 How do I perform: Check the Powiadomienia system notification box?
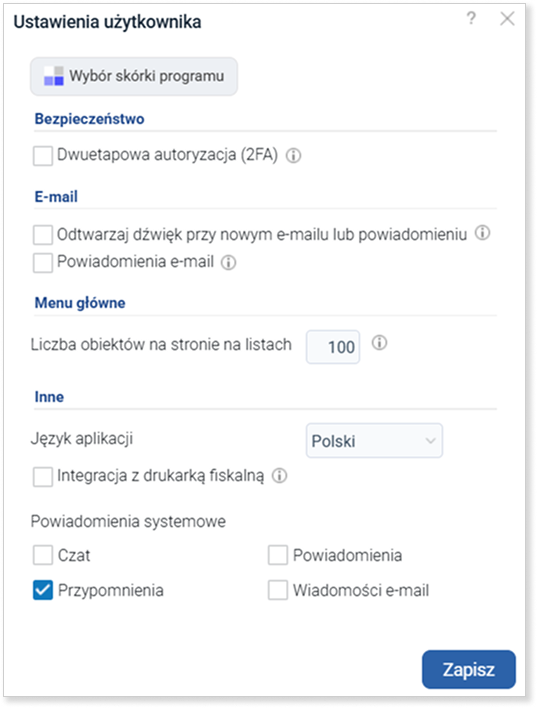278,555
